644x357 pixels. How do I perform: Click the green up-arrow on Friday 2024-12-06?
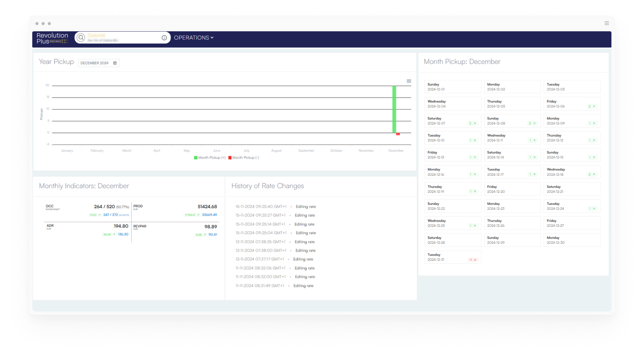point(594,106)
